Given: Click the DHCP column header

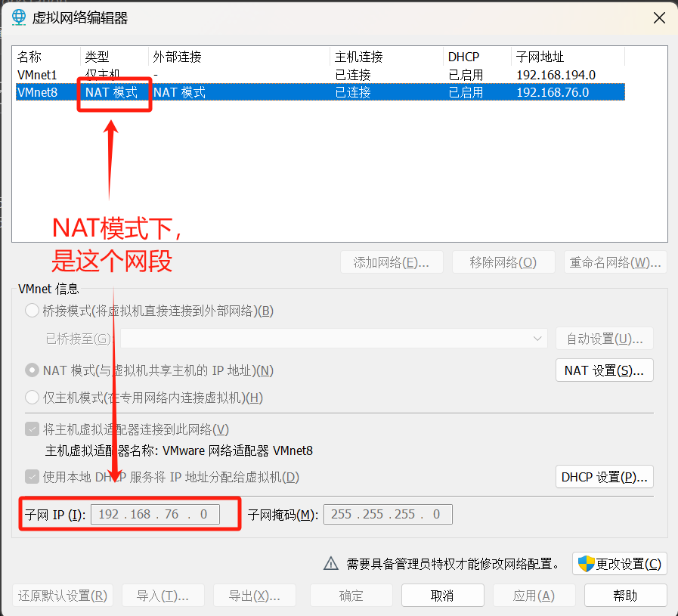Looking at the screenshot, I should tap(464, 57).
